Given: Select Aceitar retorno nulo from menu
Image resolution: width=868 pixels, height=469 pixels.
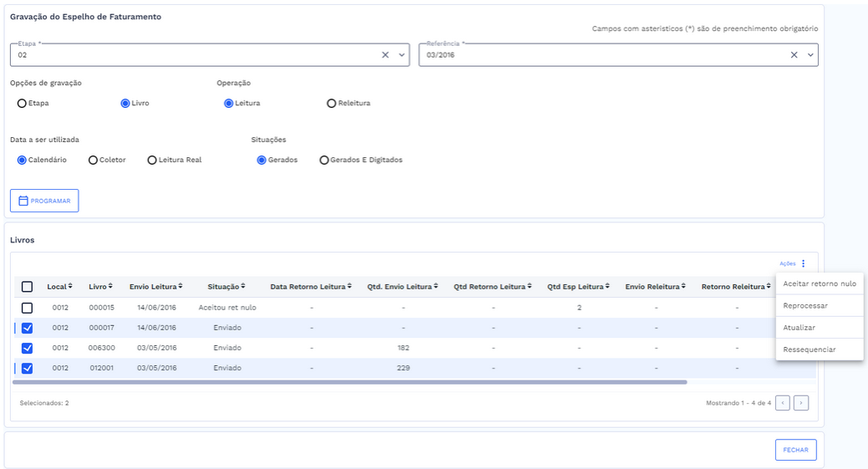Looking at the screenshot, I should click(819, 284).
